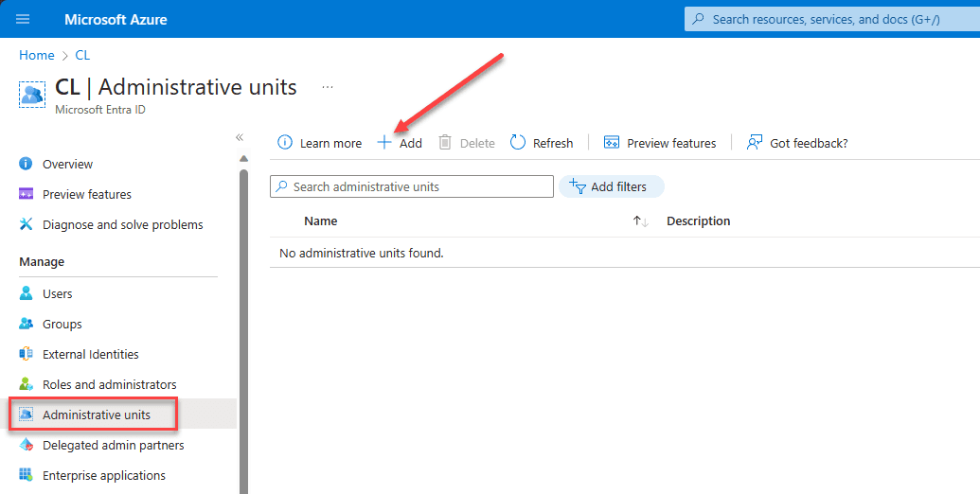
Task: Click the sidebar scroll up arrow
Action: (x=243, y=159)
